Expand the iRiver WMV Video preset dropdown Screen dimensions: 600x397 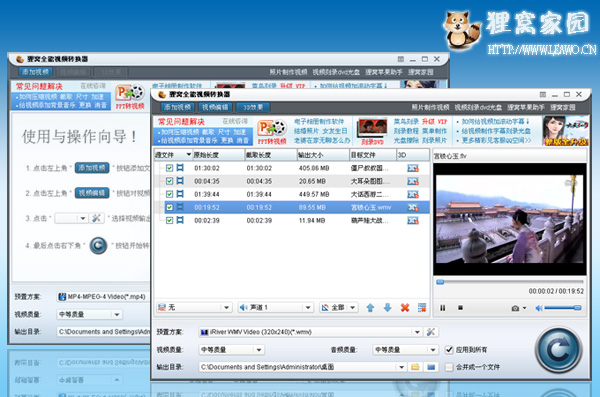point(417,332)
